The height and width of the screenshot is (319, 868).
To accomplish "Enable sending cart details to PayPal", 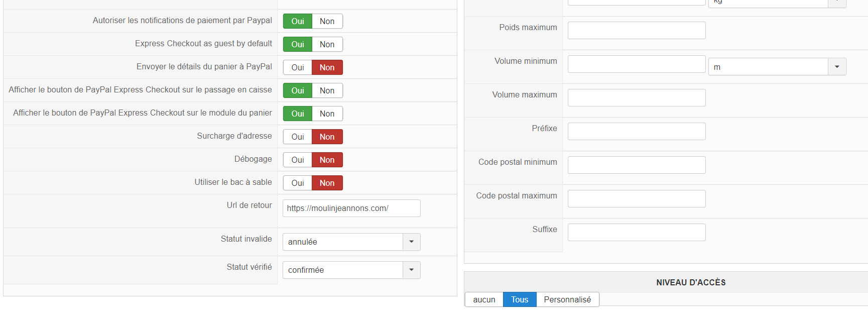I will point(298,67).
